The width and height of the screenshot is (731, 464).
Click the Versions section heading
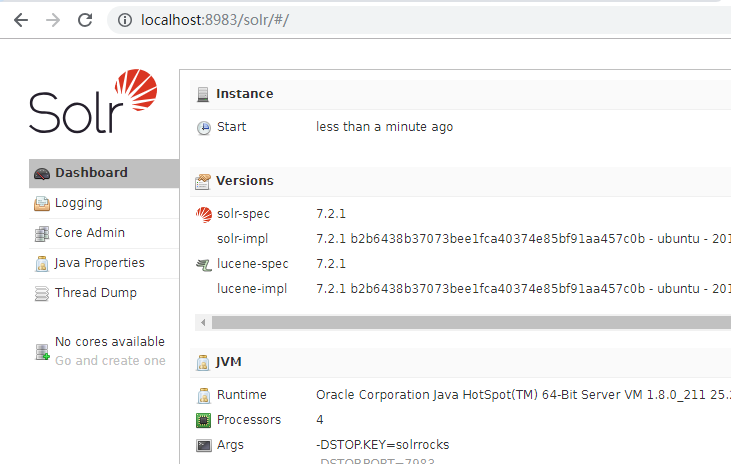(245, 181)
